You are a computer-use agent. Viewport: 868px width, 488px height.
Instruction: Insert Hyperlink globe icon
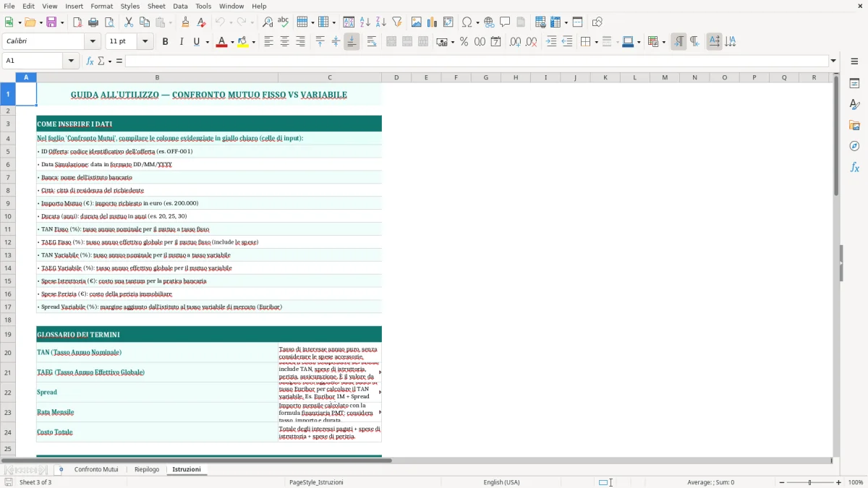coord(489,22)
